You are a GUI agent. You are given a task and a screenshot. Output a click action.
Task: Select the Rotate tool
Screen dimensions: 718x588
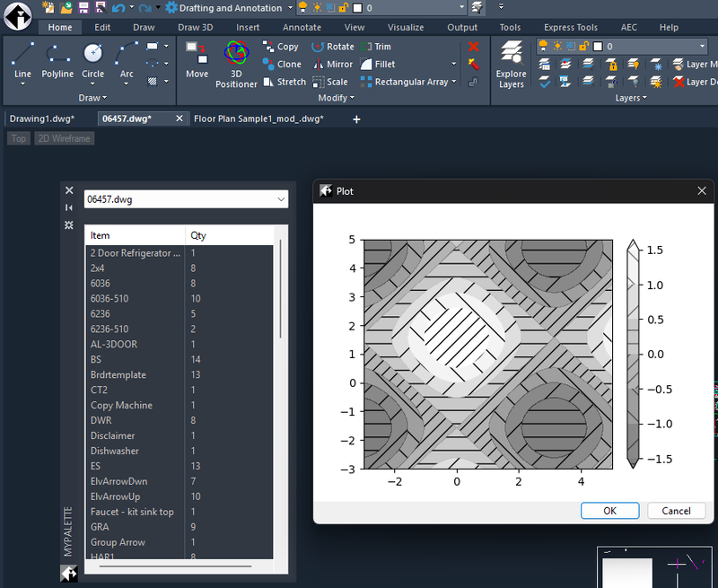333,47
